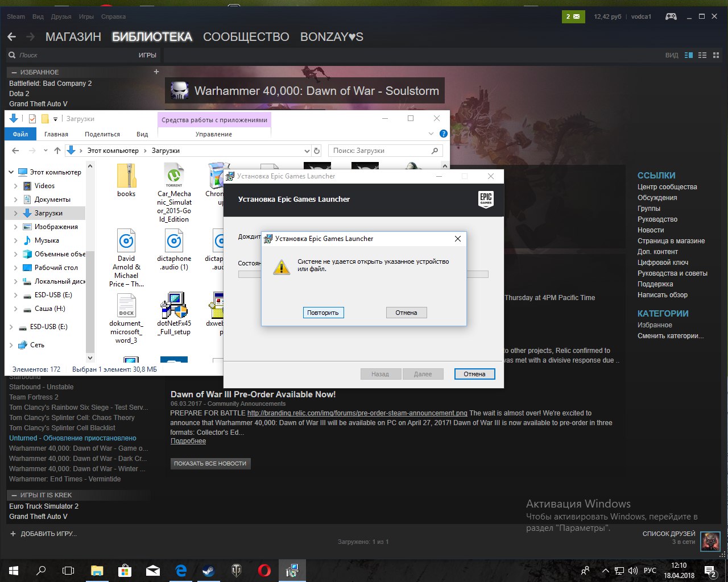
Task: Open Поделиться tab in Explorer ribbon
Action: click(102, 134)
